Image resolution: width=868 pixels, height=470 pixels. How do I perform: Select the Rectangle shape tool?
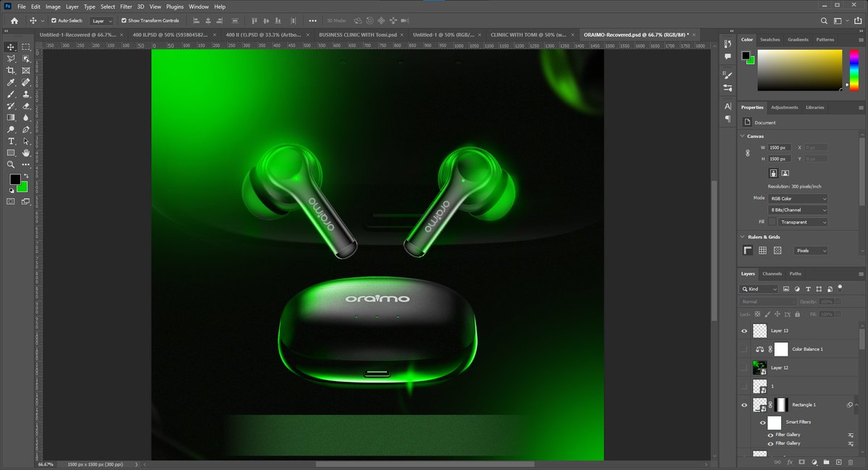click(x=11, y=153)
